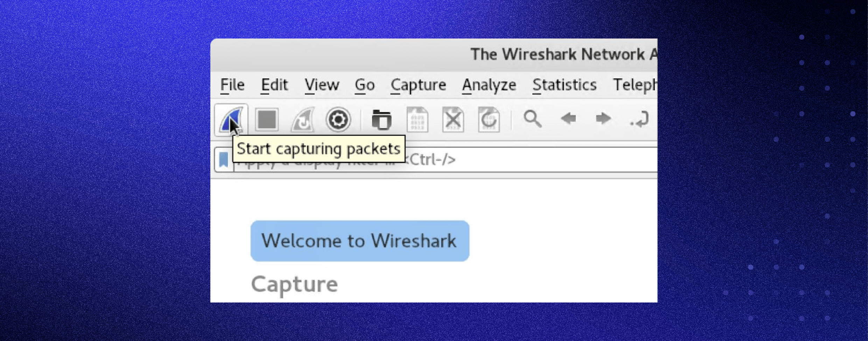
Task: Open capture options gear icon
Action: [338, 120]
